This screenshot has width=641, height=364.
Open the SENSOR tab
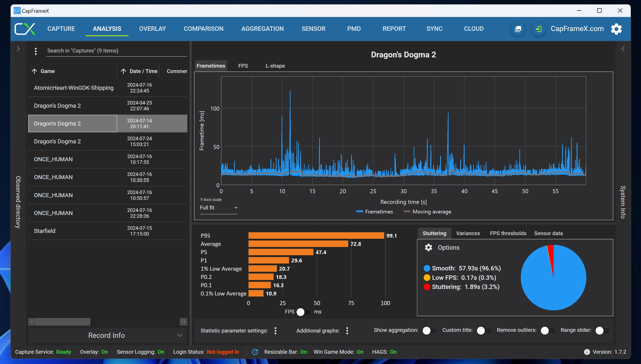point(313,29)
